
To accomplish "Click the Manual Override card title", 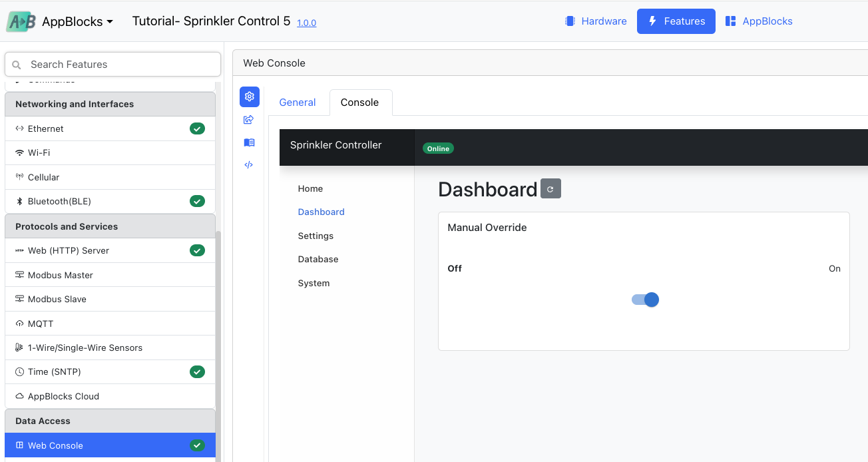I will click(x=487, y=228).
